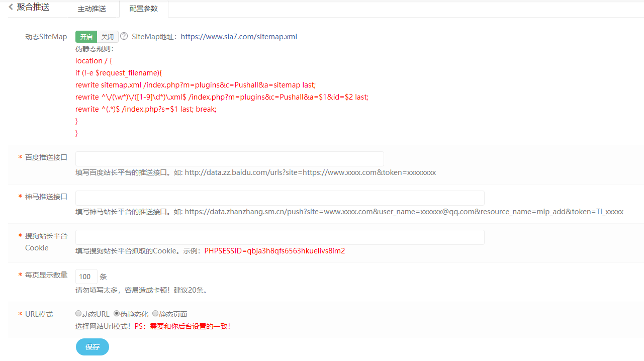
Task: Click the help question mark icon next to 关闭
Action: [x=124, y=37]
